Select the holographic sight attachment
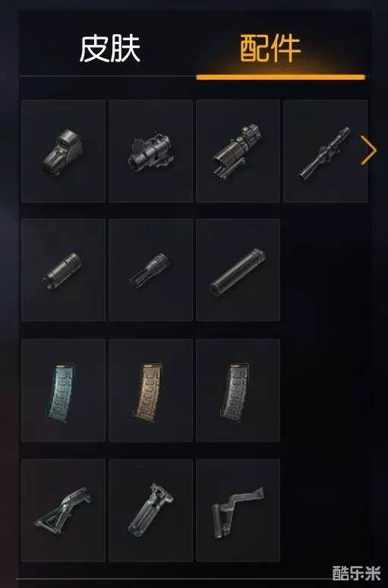This screenshot has width=388, height=588. pos(63,151)
